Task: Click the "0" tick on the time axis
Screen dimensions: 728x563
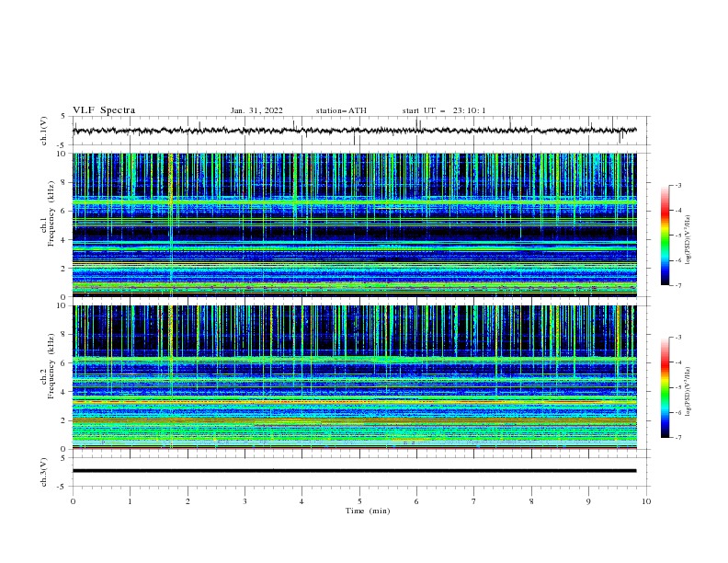Action: click(x=73, y=501)
